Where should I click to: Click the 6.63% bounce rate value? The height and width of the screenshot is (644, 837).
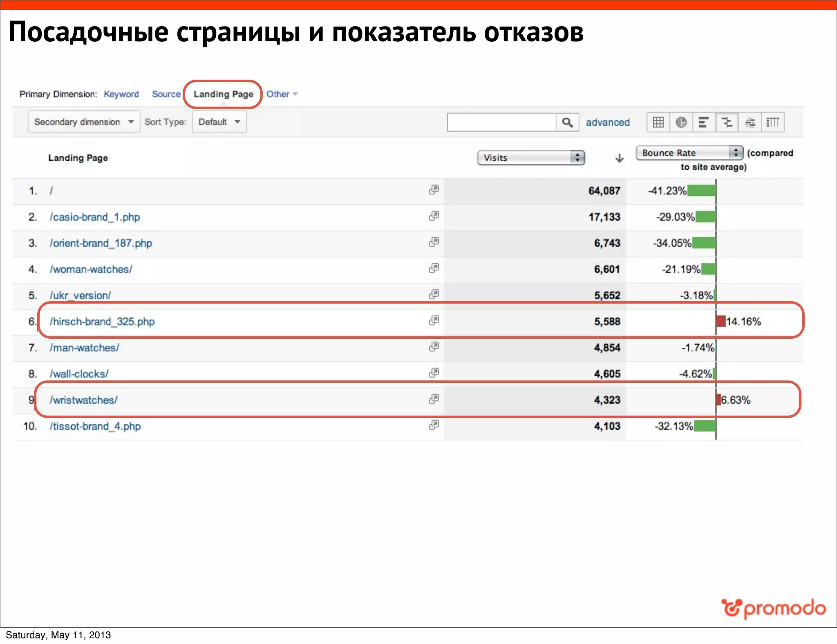[736, 400]
